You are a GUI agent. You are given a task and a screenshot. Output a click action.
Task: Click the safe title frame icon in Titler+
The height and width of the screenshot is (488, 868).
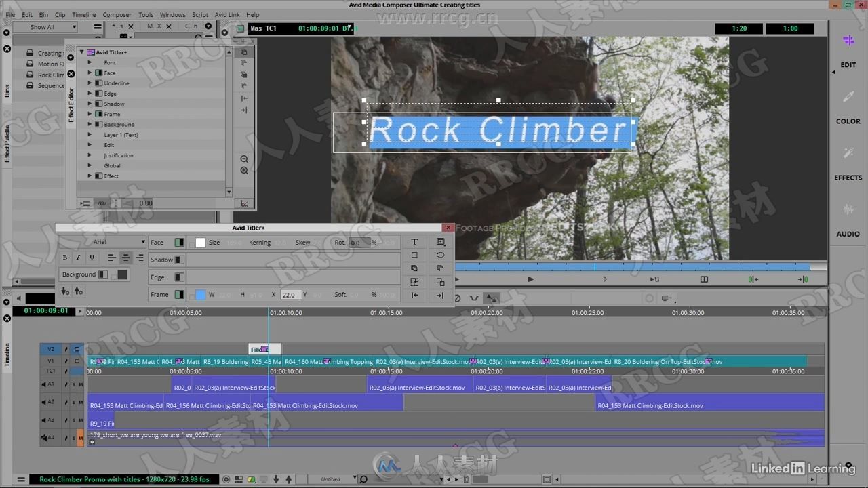(440, 242)
